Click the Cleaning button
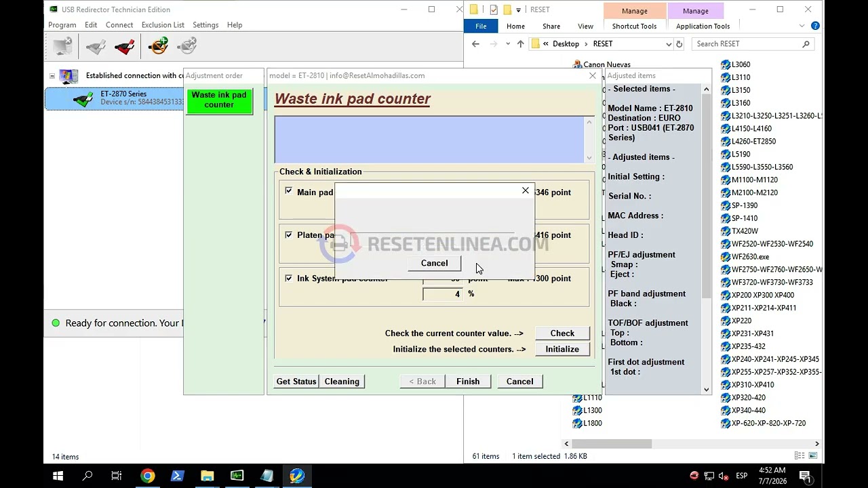This screenshot has height=488, width=868. pos(342,382)
